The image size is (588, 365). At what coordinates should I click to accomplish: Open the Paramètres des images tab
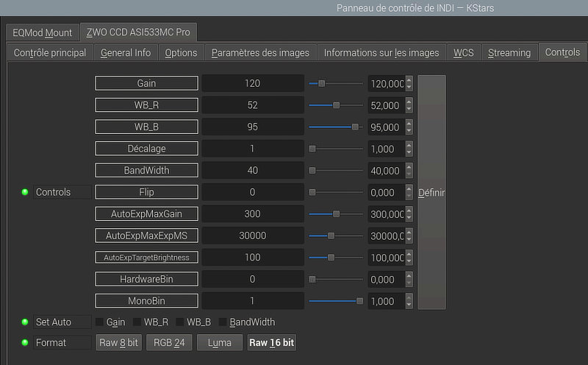[260, 53]
